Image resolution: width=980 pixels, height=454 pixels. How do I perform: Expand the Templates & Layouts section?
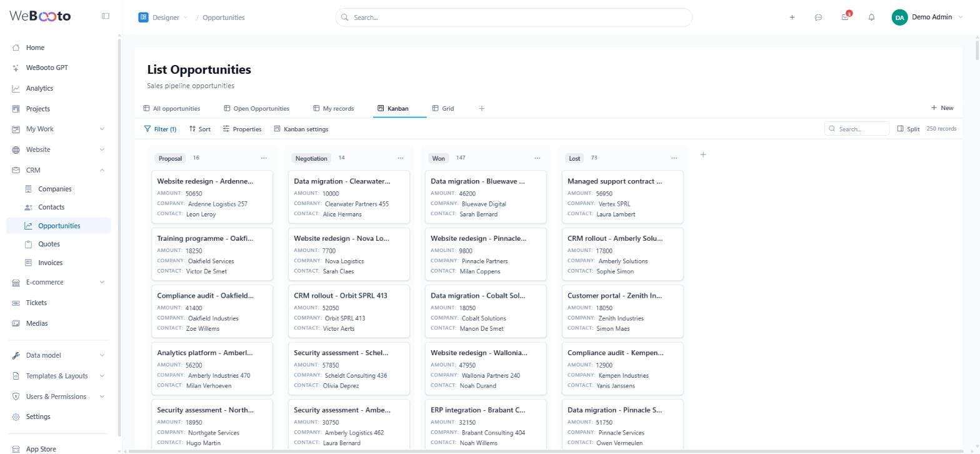[102, 376]
